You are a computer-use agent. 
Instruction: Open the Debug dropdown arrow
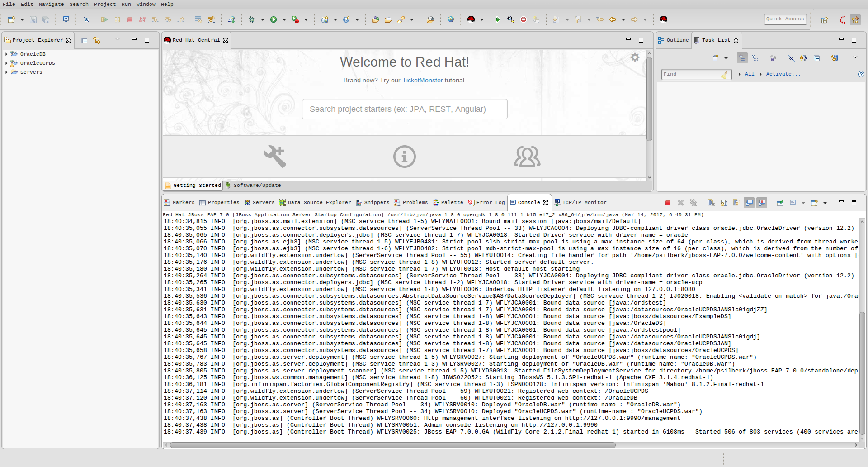tap(262, 19)
